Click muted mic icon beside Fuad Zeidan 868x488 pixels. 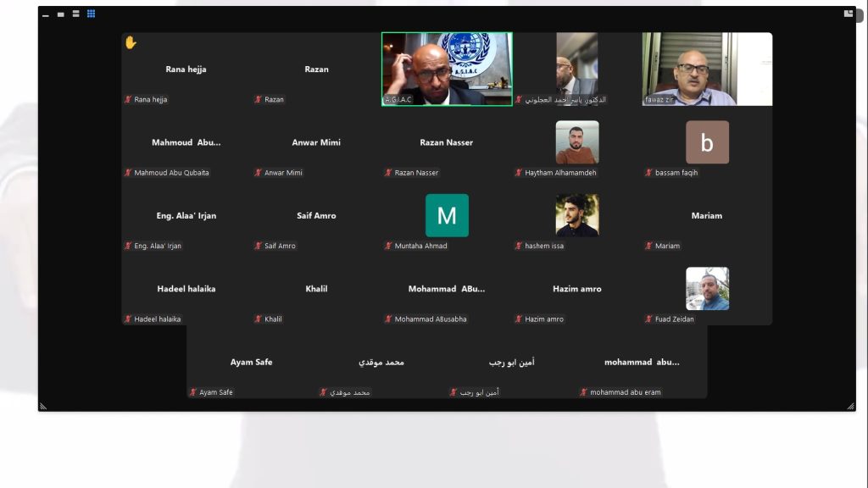pos(648,319)
